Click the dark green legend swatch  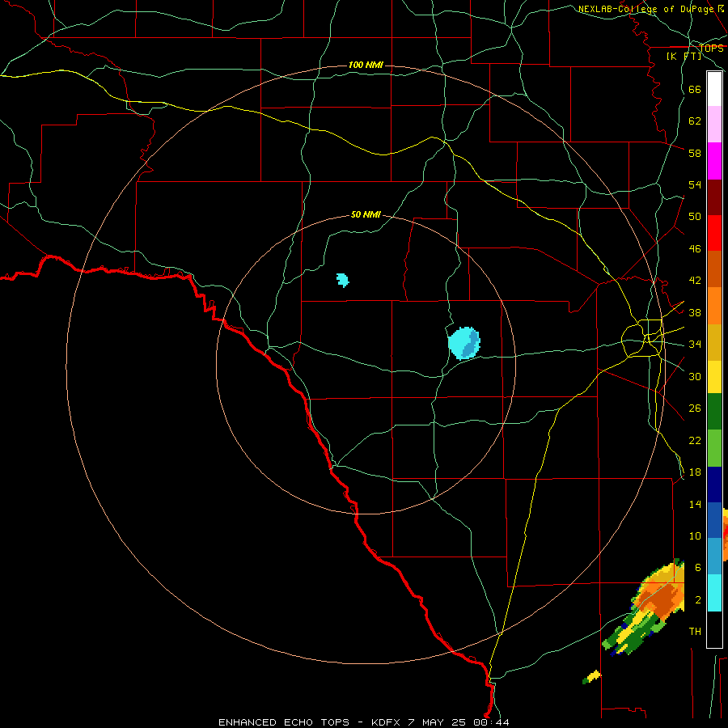click(x=714, y=412)
